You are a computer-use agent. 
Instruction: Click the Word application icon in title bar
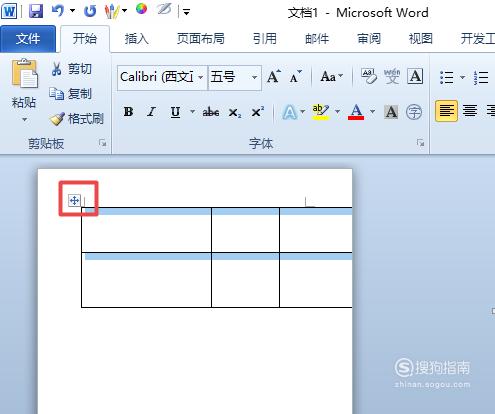pos(9,11)
